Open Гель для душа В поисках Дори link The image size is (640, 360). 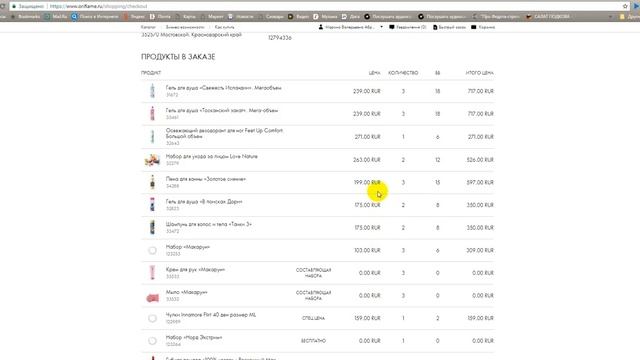click(x=204, y=202)
